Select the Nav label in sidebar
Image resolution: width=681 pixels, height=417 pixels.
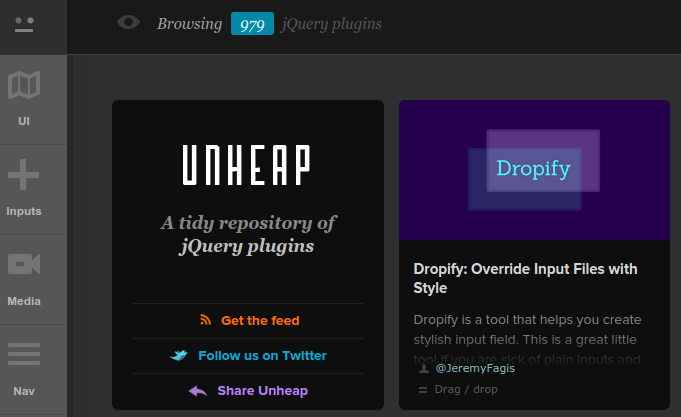pyautogui.click(x=24, y=391)
